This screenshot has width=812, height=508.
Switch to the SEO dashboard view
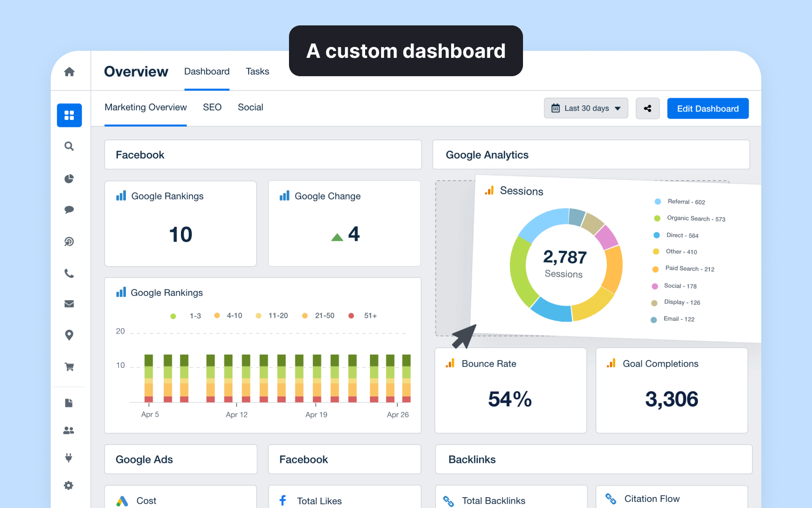pyautogui.click(x=212, y=107)
